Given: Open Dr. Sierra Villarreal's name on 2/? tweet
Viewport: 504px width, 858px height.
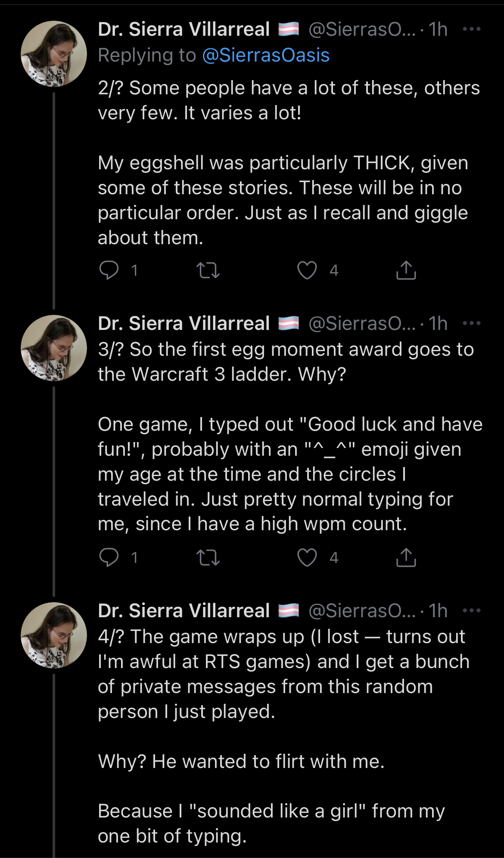Looking at the screenshot, I should pyautogui.click(x=184, y=29).
